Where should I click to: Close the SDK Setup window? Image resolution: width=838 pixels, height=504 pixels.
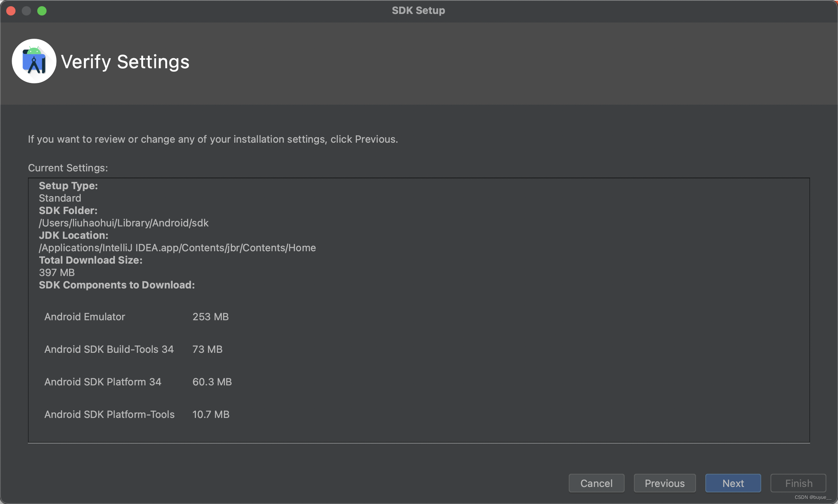point(11,11)
